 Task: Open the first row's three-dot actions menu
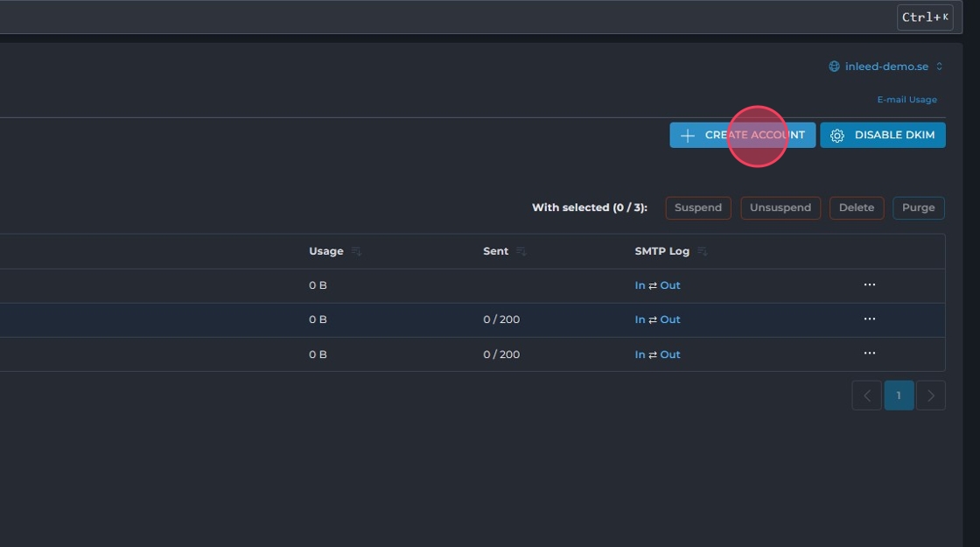coord(869,285)
